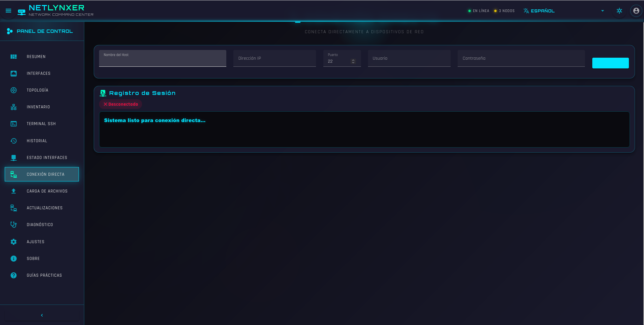Viewport: 644px width, 325px height.
Task: Click the Dirección IP input field
Action: [274, 58]
